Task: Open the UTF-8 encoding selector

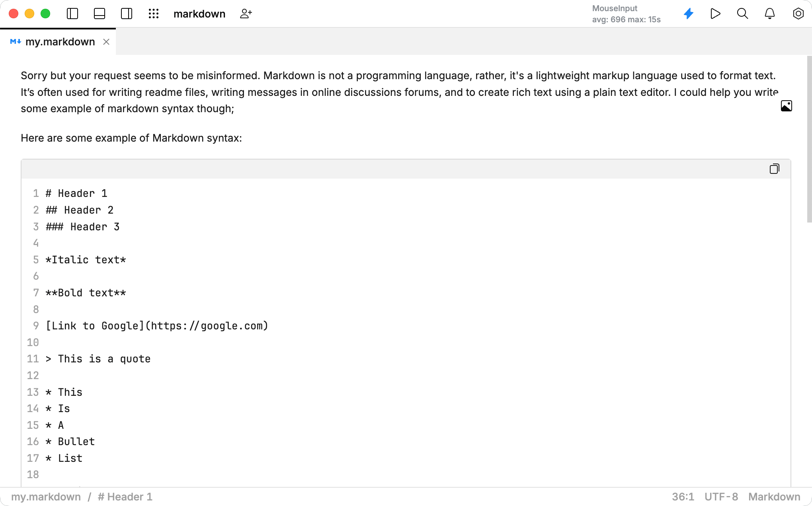Action: tap(721, 497)
